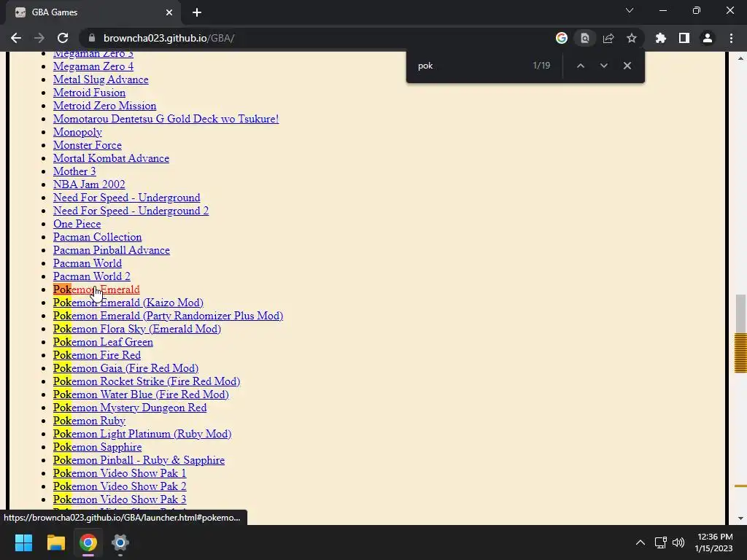Open the Mortal Kombat Advance link
This screenshot has height=560, width=747.
tap(111, 158)
